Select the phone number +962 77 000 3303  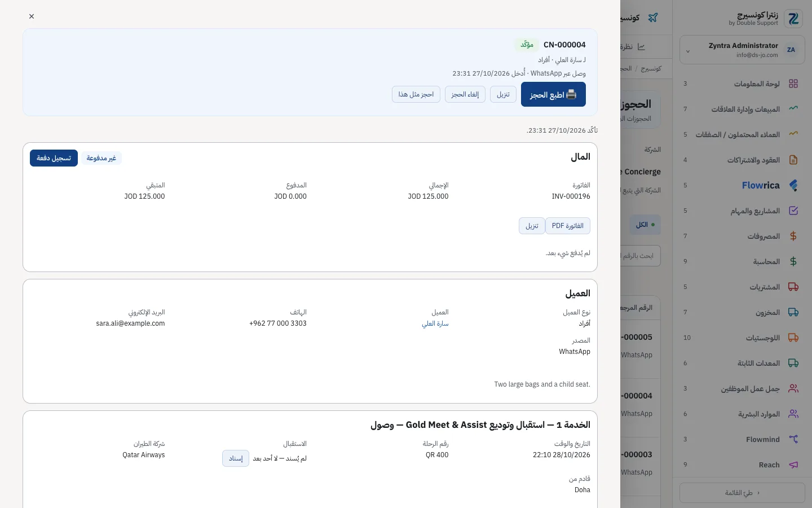tap(278, 323)
